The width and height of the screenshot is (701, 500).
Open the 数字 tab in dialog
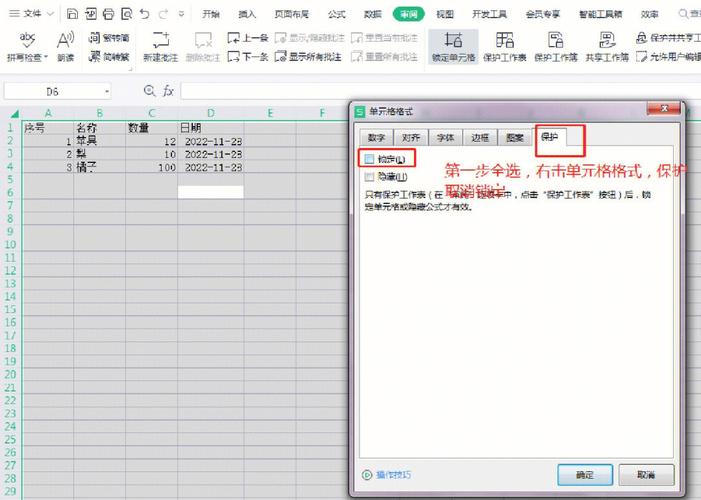[376, 137]
